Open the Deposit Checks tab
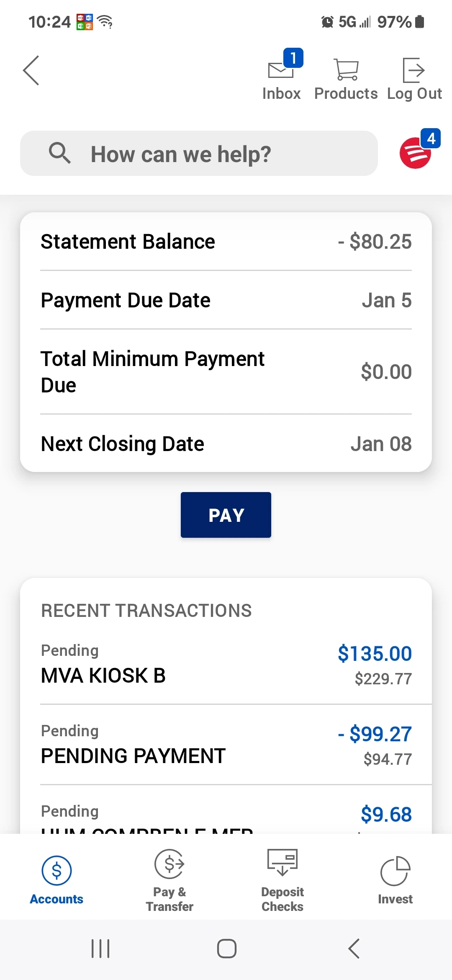 click(282, 880)
